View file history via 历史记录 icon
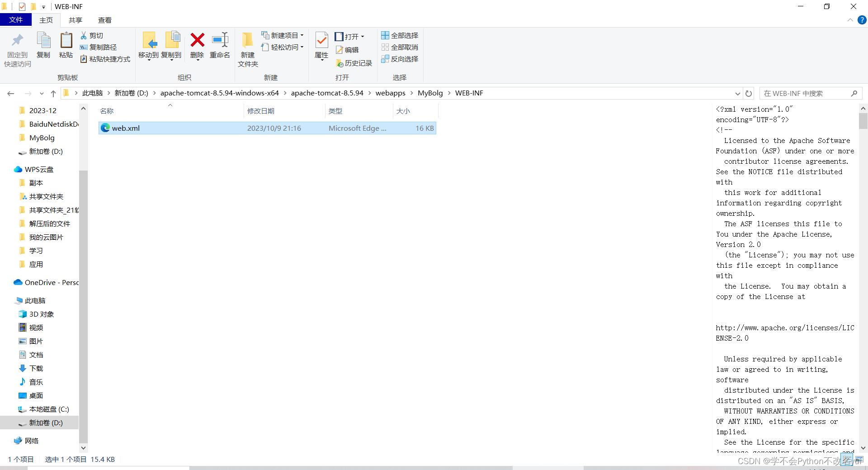 [x=354, y=63]
